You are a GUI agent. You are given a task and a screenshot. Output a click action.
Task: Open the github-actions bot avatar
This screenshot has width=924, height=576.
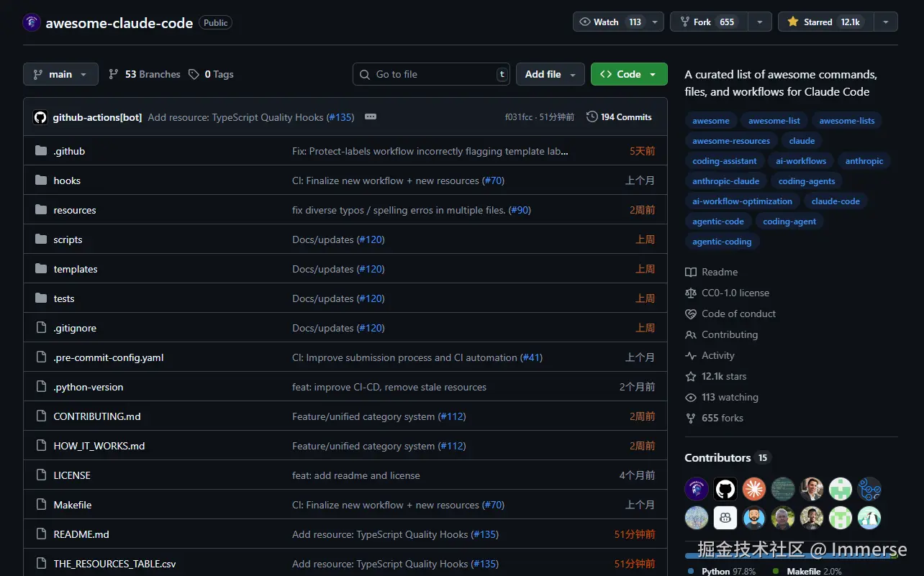40,117
